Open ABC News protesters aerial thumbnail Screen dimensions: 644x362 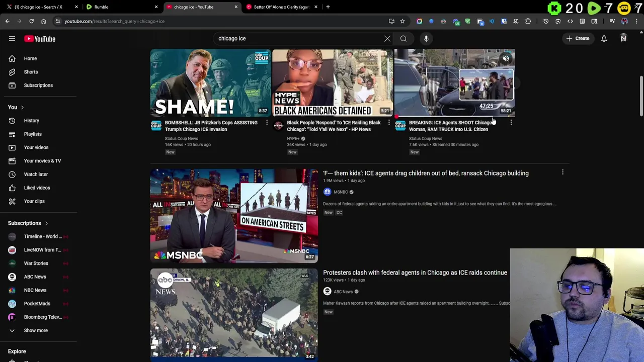click(x=234, y=315)
